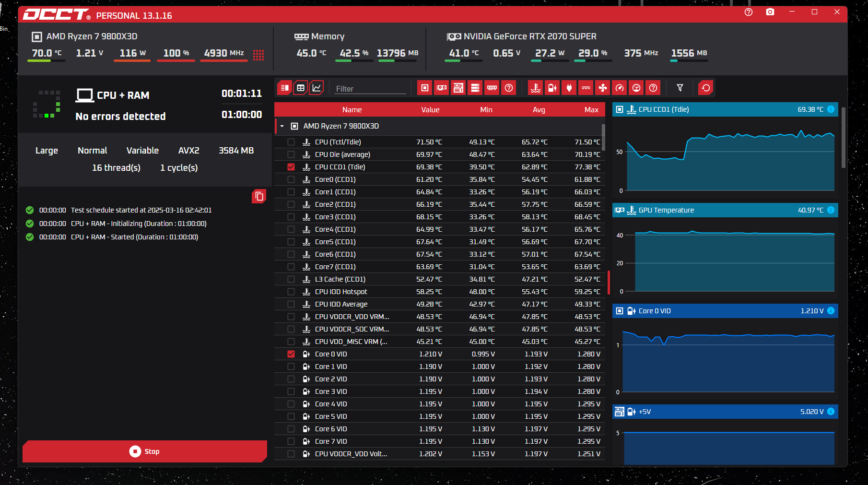The height and width of the screenshot is (485, 868).
Task: Toggle the storage device filter icon
Action: coord(475,88)
